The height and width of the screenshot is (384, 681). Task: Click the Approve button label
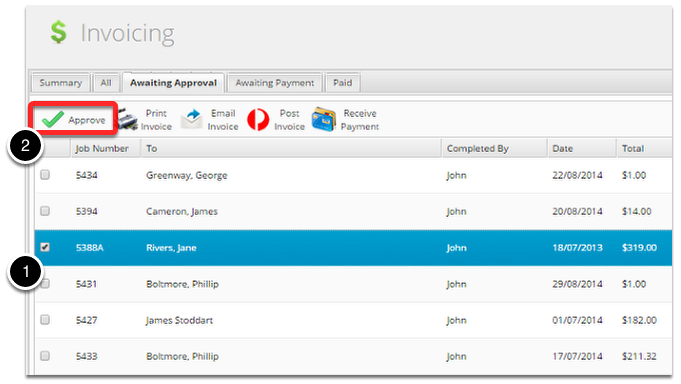pyautogui.click(x=86, y=120)
